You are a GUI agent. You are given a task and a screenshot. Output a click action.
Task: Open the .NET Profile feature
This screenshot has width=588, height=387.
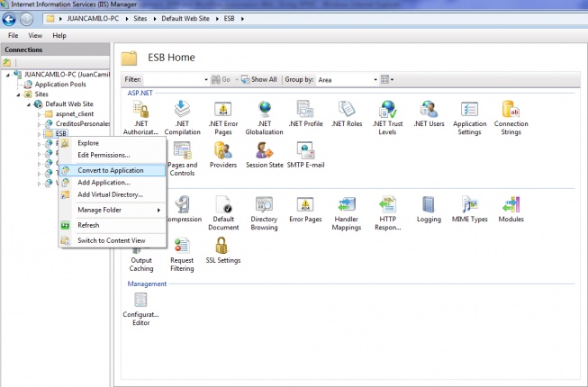pyautogui.click(x=305, y=114)
